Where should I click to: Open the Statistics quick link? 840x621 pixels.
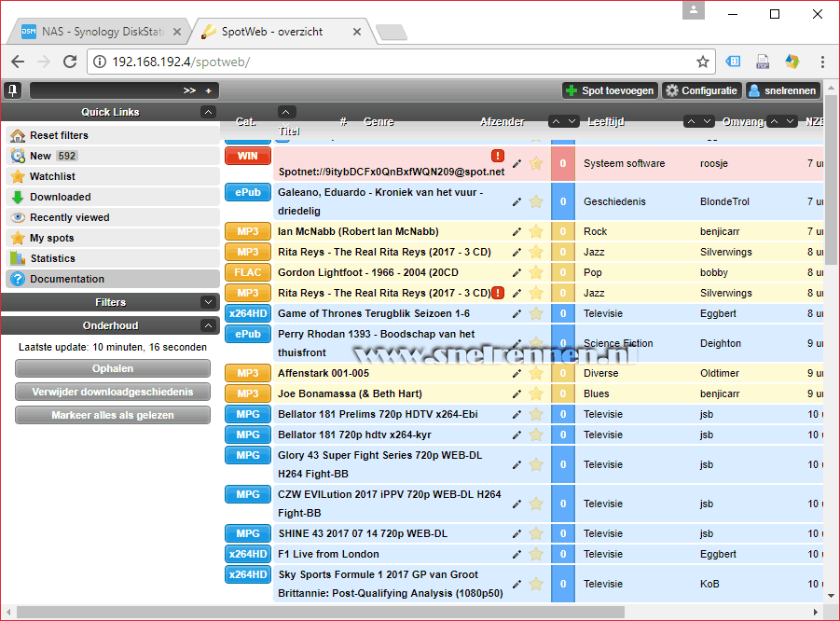(113, 259)
